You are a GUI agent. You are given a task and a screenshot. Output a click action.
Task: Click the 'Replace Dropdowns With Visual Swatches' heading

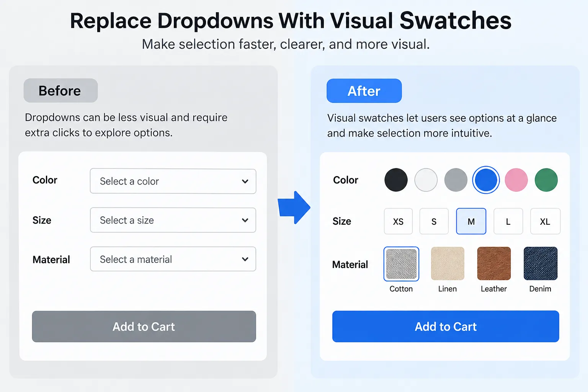[x=291, y=21]
